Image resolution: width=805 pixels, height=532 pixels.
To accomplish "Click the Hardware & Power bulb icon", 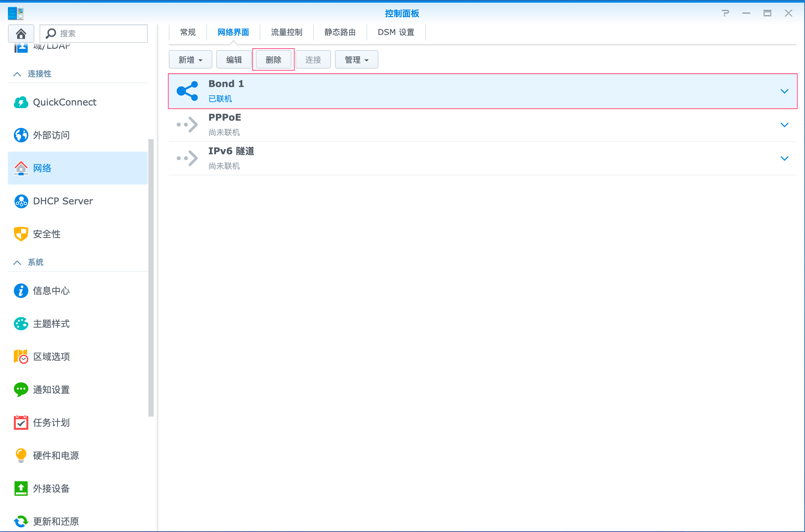I will coord(21,455).
